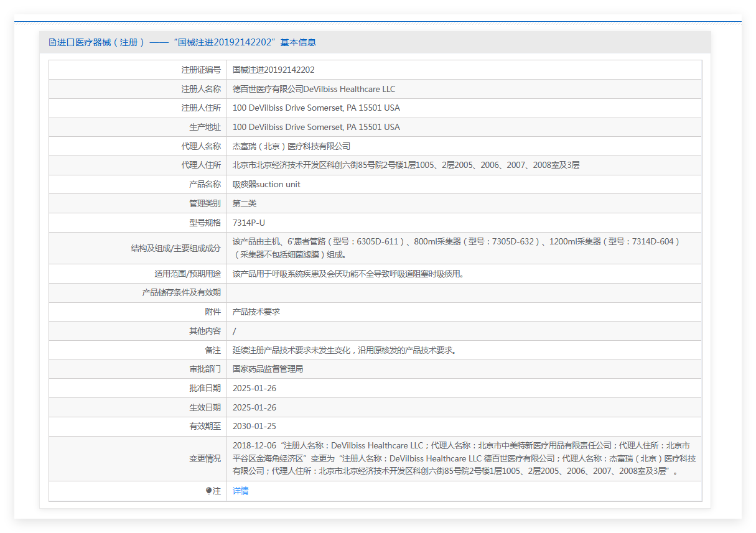The width and height of the screenshot is (756, 533).
Task: Select remark text 延续注册产品技术要求未发生变化
Action: [345, 350]
